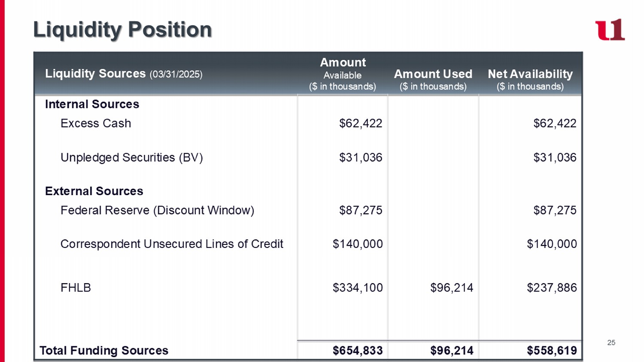
Task: Click the Liquidity Position slide title
Action: (122, 30)
